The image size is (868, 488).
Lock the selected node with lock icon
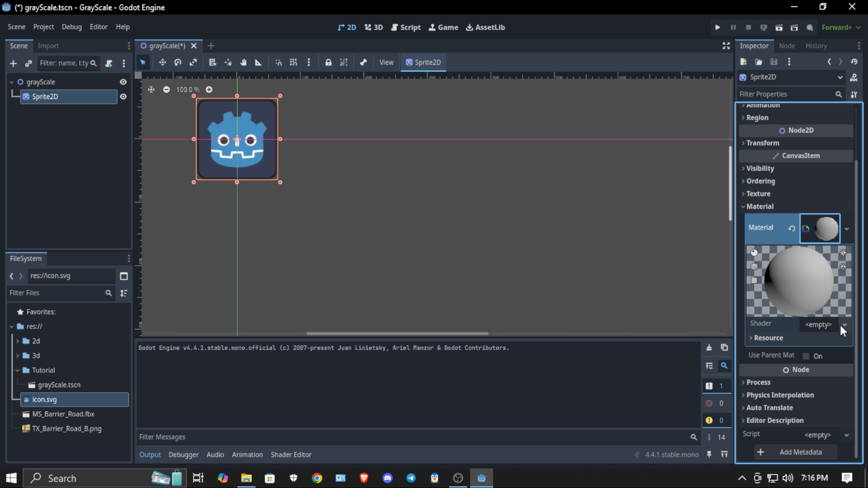(328, 62)
